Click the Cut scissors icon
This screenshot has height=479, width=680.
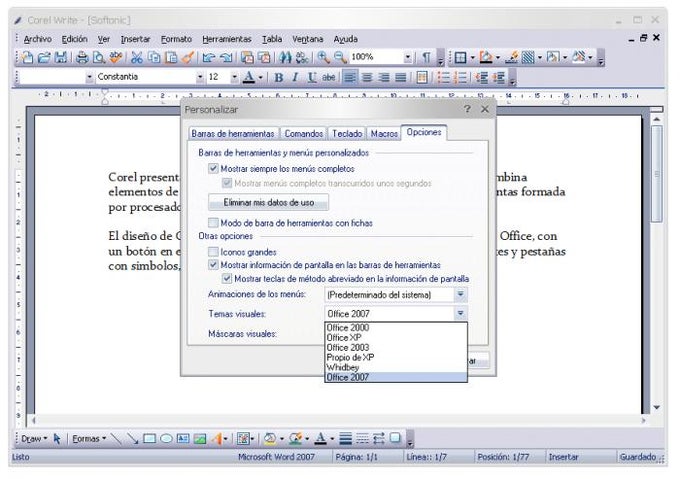(137, 57)
